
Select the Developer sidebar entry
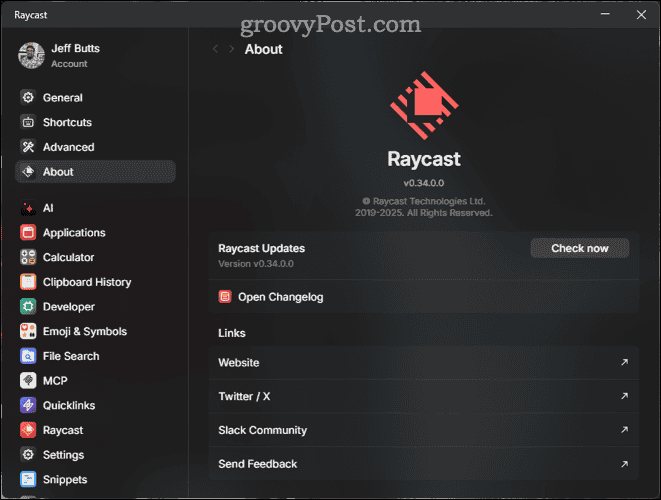[95, 306]
